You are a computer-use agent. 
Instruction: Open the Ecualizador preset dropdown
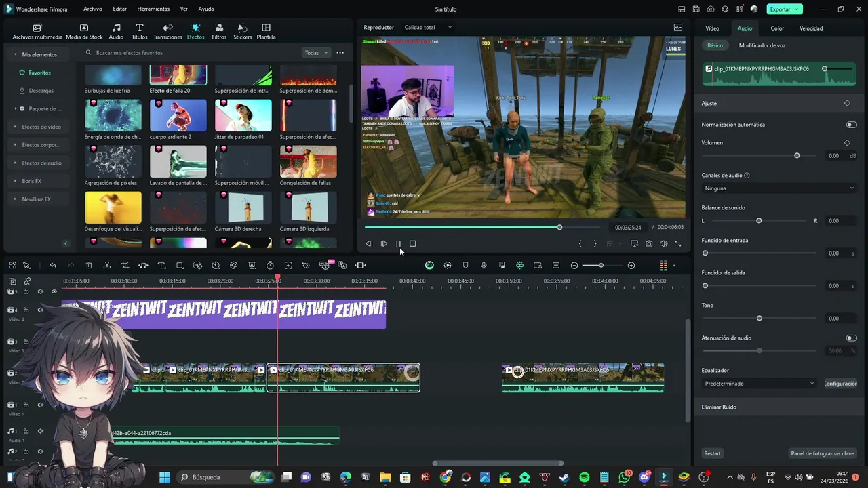[x=759, y=384]
